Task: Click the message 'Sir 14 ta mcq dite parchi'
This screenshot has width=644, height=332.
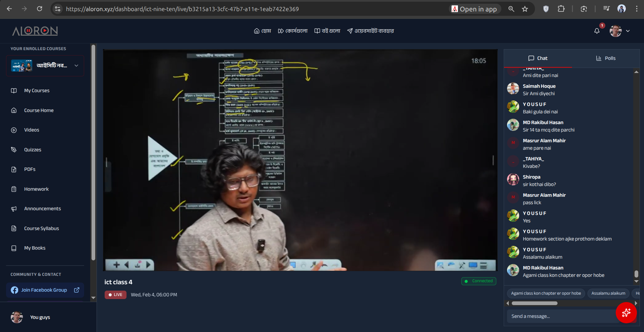Action: (548, 130)
